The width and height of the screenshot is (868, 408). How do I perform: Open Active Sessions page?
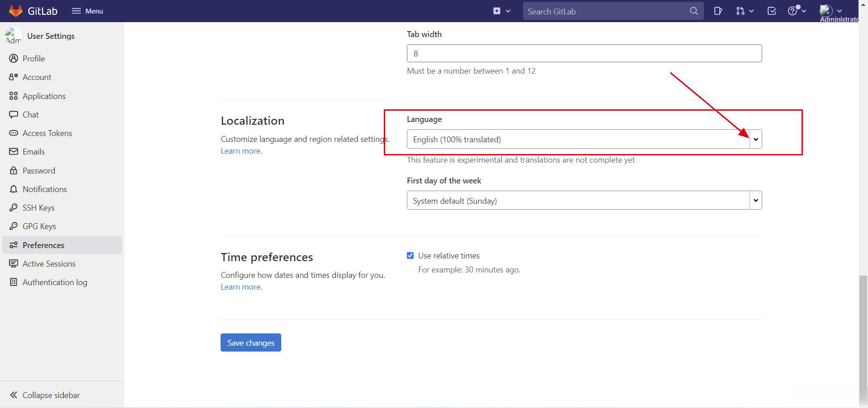[49, 264]
